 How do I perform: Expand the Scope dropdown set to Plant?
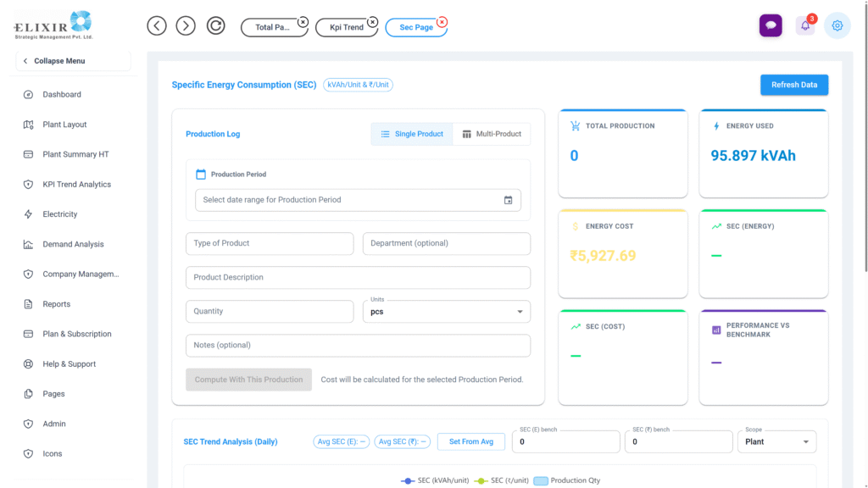click(x=776, y=441)
